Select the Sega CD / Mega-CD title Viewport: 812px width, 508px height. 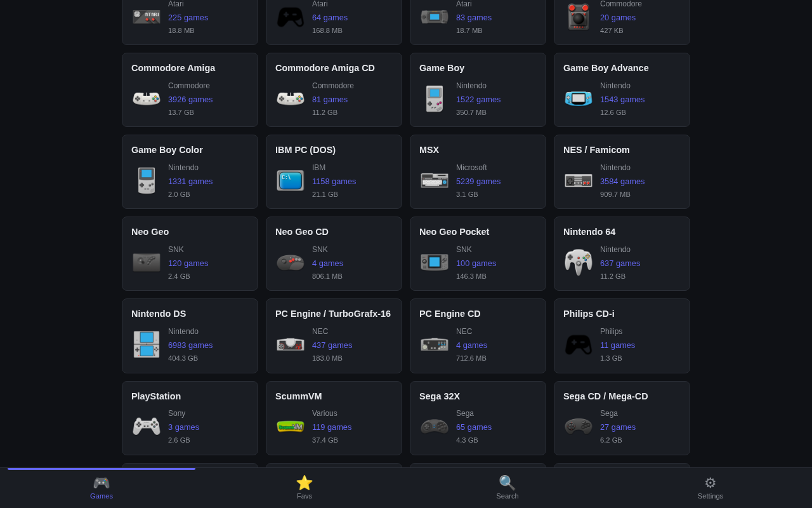pos(606,396)
